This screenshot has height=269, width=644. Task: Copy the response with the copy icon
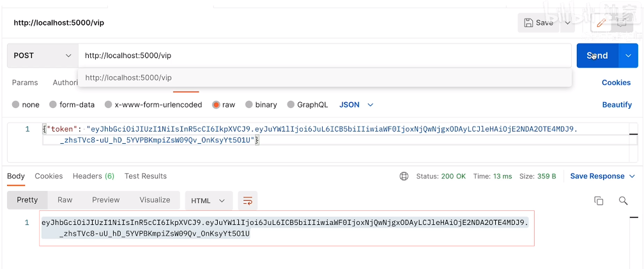coord(599,201)
